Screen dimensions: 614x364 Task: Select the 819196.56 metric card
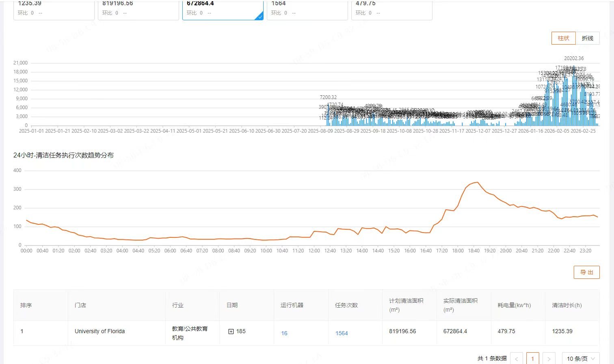click(138, 9)
